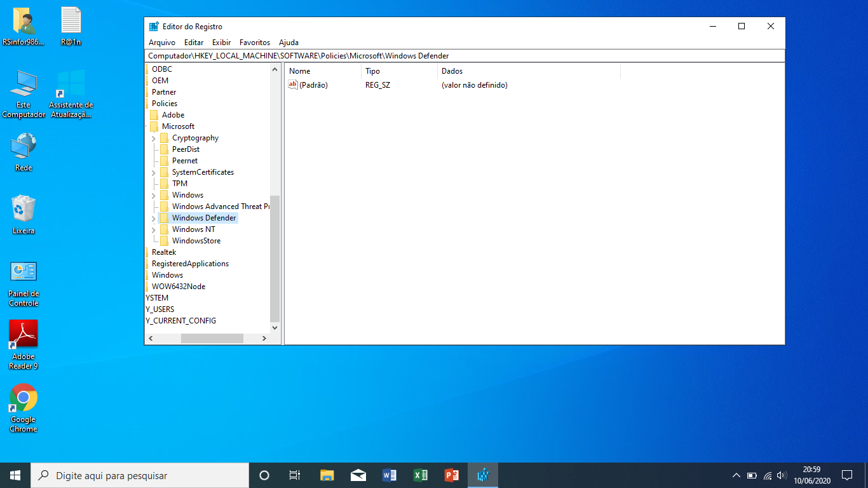The width and height of the screenshot is (868, 488).
Task: Select the Policies key
Action: [165, 104]
